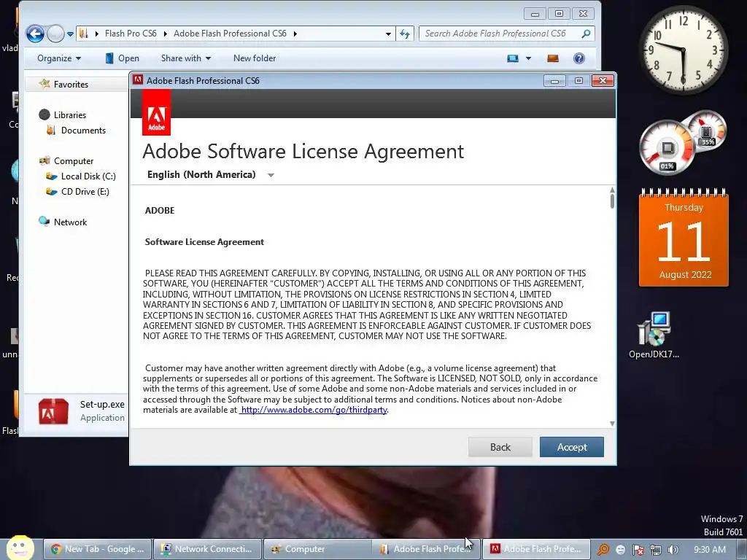Click the Set-up.exe icon in details pane

tap(53, 411)
